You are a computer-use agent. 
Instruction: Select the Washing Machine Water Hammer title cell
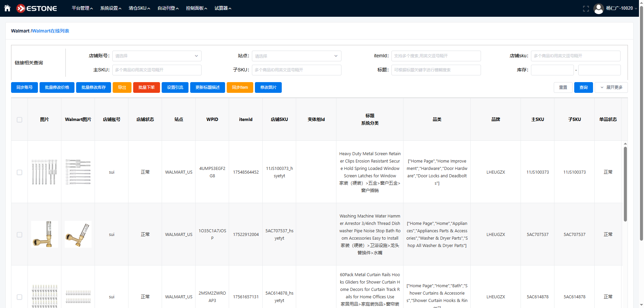tap(370, 235)
